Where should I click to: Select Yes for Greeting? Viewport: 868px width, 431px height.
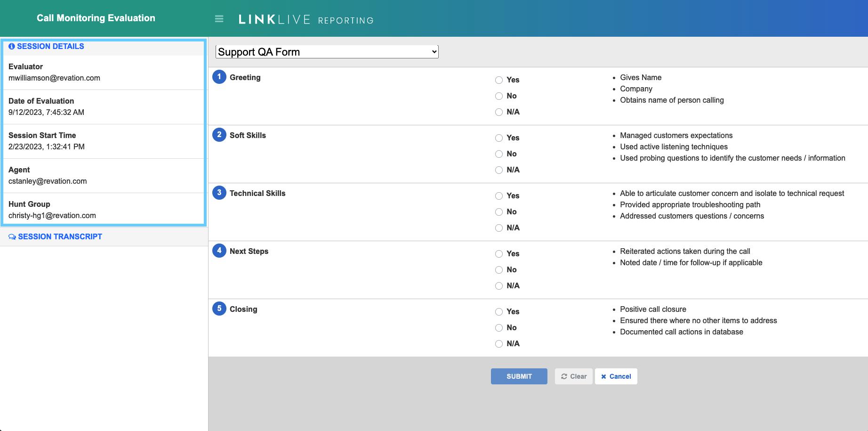point(499,80)
